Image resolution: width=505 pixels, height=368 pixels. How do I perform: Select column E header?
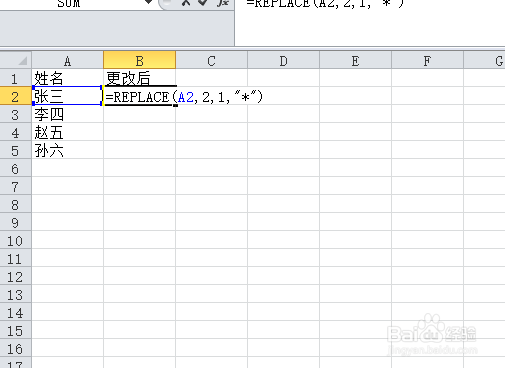(356, 61)
